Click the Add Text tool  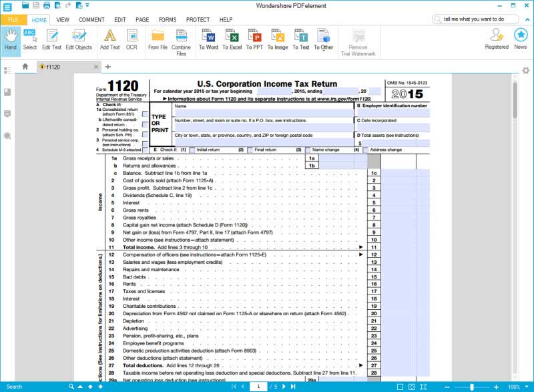click(109, 40)
